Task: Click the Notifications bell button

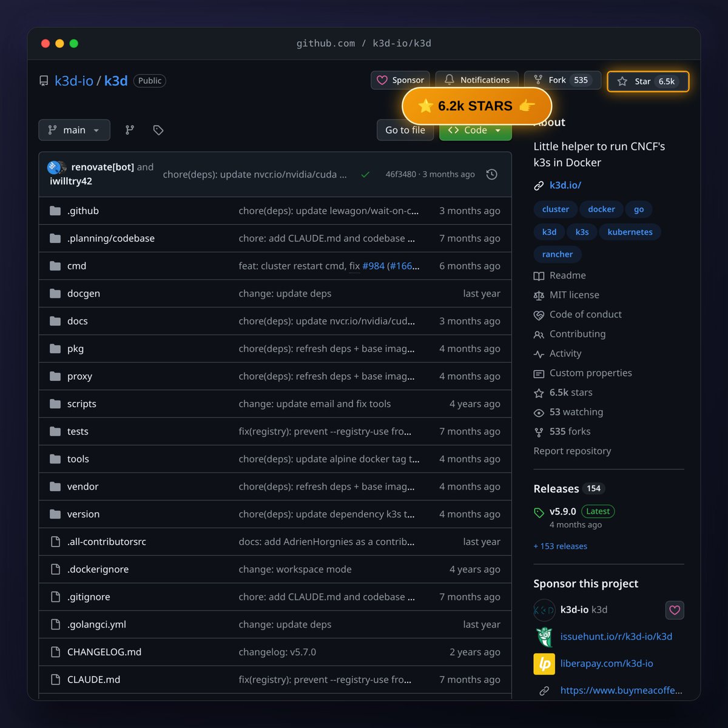Action: pos(477,80)
